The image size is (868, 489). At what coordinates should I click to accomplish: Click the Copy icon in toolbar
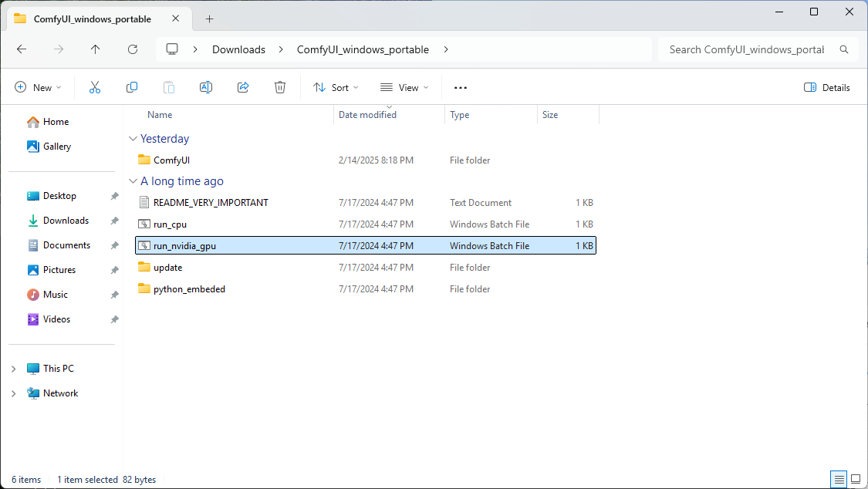[x=132, y=87]
